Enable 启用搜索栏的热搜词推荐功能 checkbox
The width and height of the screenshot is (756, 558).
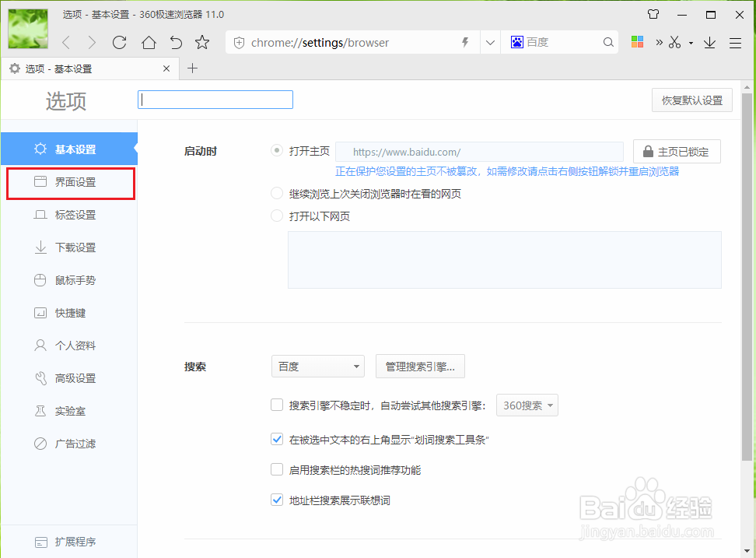tap(277, 469)
